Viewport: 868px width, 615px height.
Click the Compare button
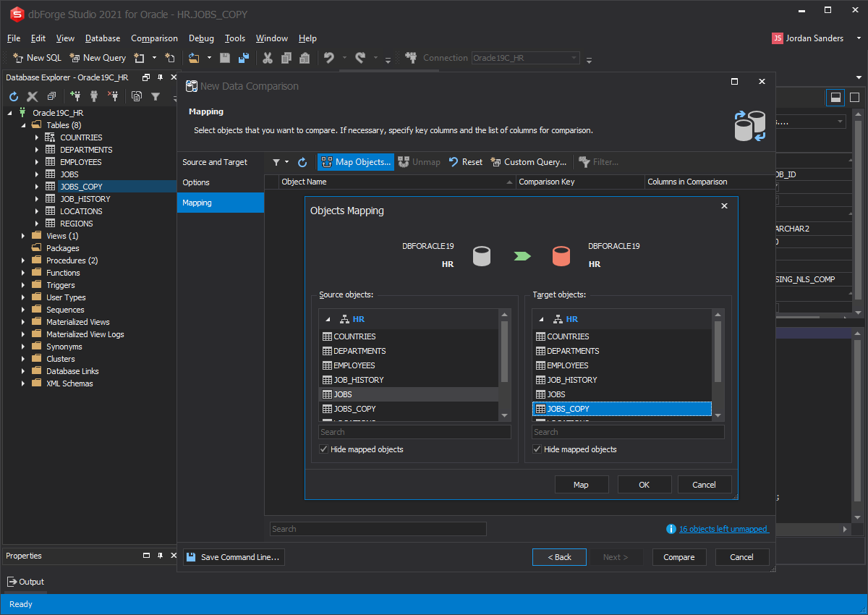coord(678,557)
